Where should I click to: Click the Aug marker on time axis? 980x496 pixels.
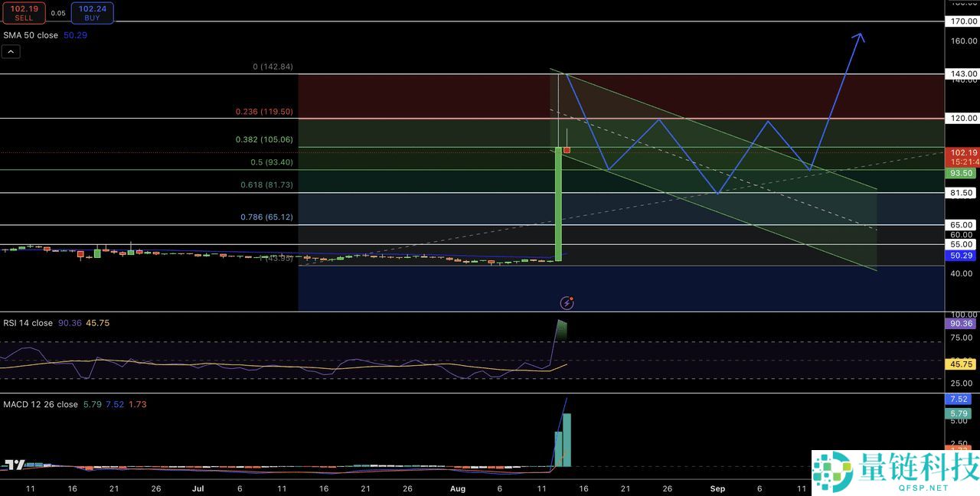click(457, 488)
